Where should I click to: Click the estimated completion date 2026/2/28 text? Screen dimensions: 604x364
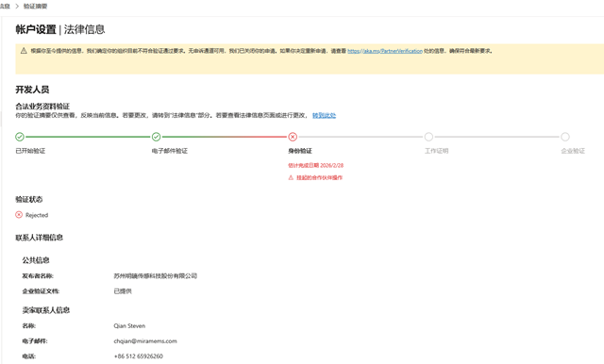pos(316,165)
